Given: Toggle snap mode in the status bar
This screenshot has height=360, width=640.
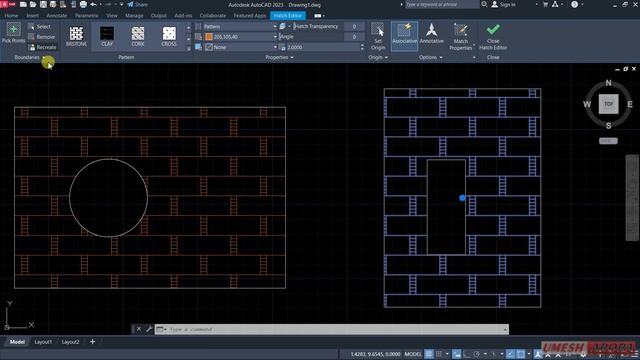Looking at the screenshot, I should [439, 354].
